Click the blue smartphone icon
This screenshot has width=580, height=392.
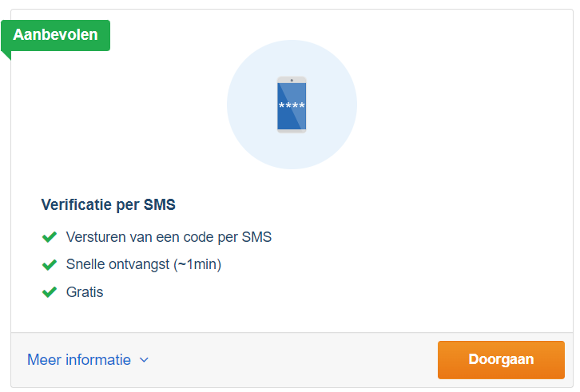(x=292, y=105)
